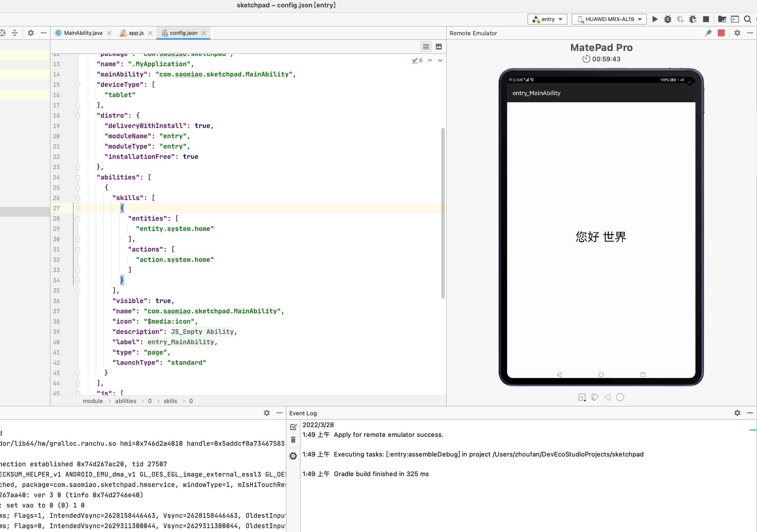
Task: Clear the Event Log with trash icon
Action: 293,440
